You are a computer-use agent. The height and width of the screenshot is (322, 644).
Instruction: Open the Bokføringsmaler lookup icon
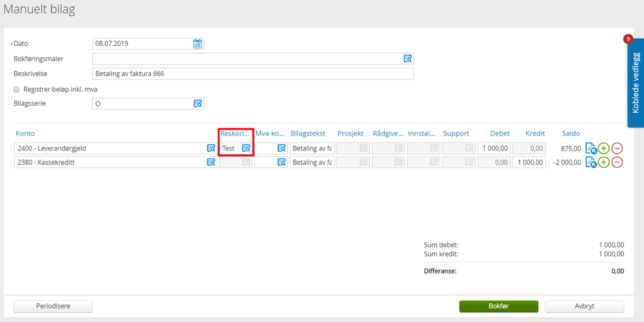(x=407, y=59)
